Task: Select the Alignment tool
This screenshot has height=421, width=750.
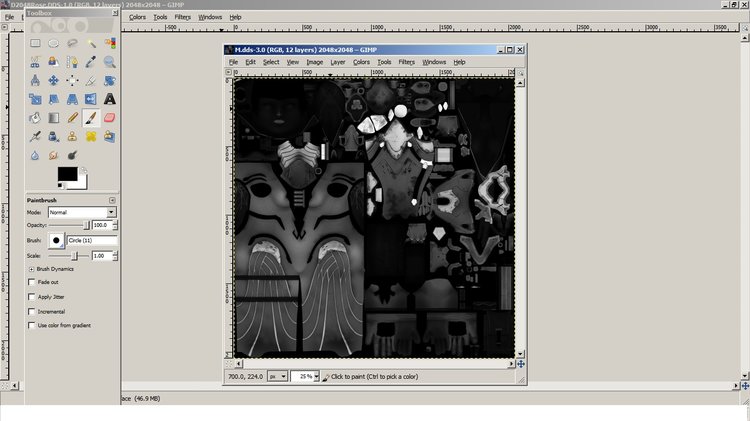Action: [72, 80]
